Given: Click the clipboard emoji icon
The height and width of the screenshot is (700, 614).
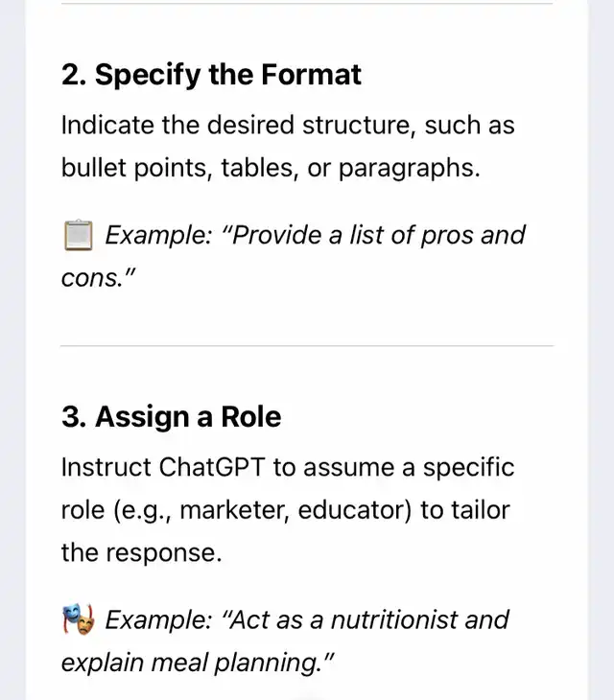Looking at the screenshot, I should click(x=78, y=235).
